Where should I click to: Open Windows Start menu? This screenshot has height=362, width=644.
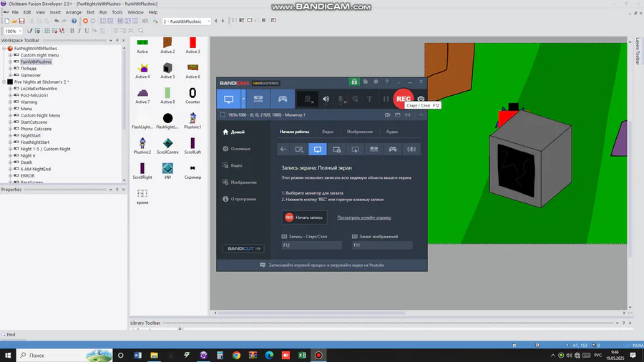(8, 355)
